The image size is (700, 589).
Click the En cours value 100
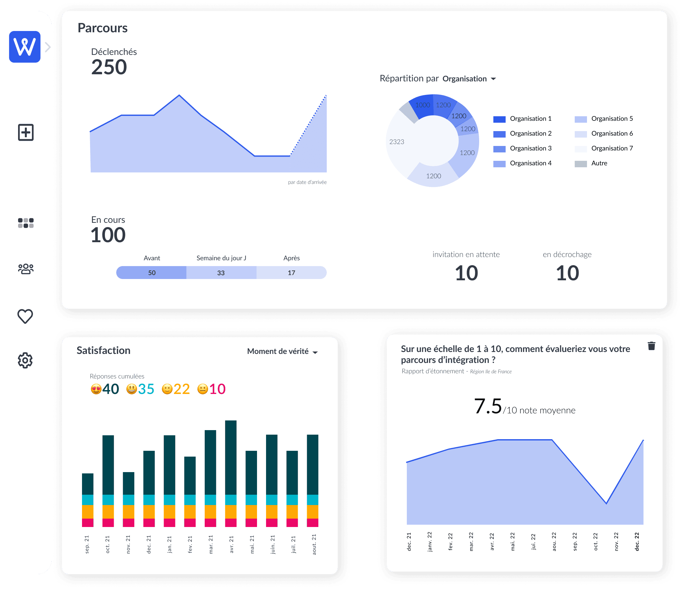tap(108, 235)
